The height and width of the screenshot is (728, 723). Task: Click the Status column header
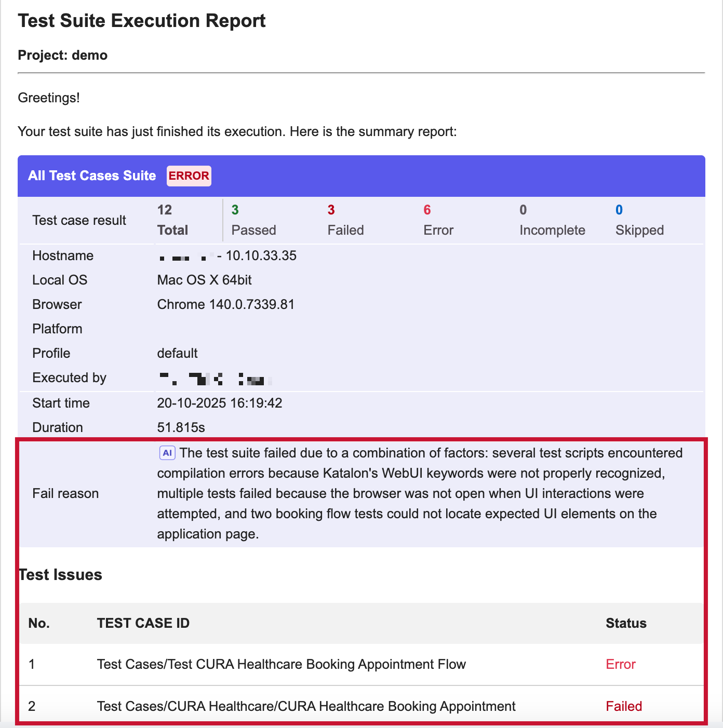click(626, 623)
